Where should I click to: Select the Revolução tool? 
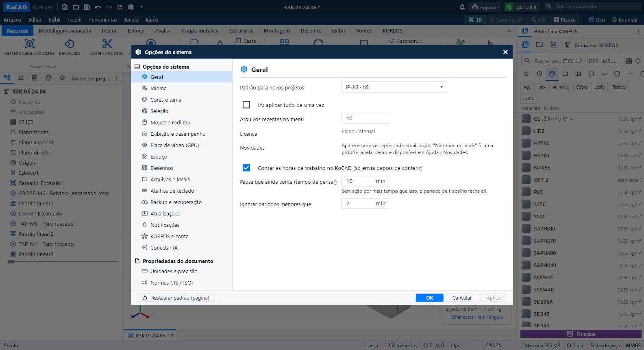70,47
